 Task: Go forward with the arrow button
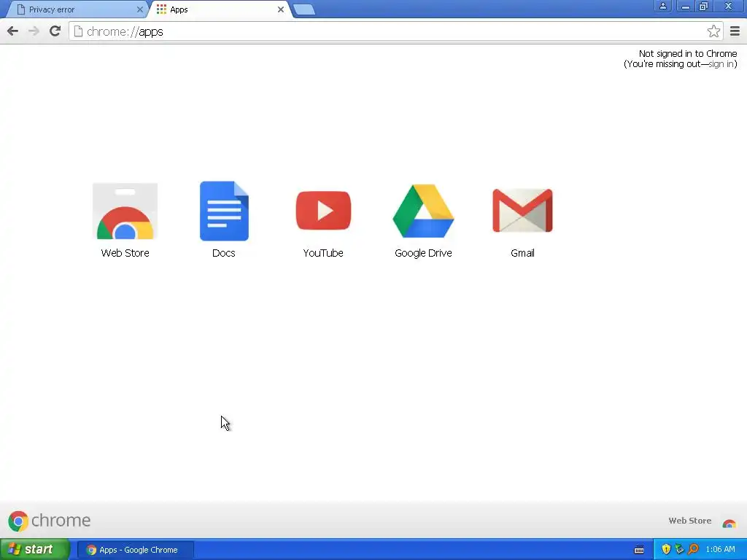[x=34, y=31]
